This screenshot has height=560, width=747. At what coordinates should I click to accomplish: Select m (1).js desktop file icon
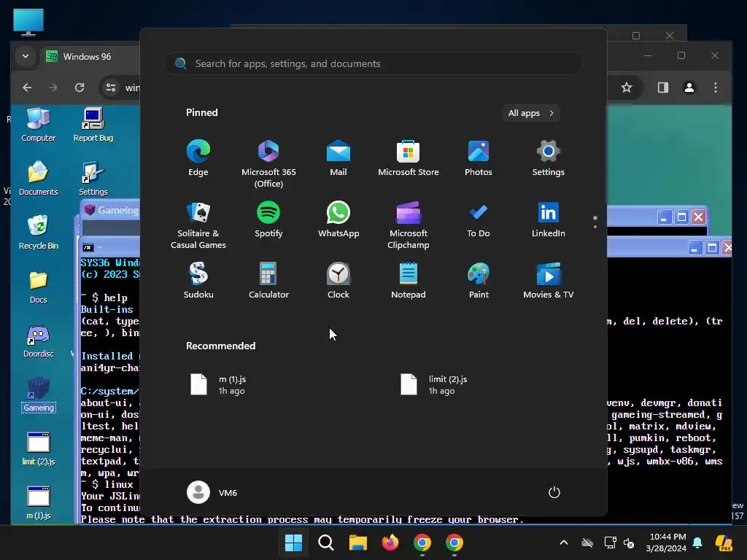38,503
